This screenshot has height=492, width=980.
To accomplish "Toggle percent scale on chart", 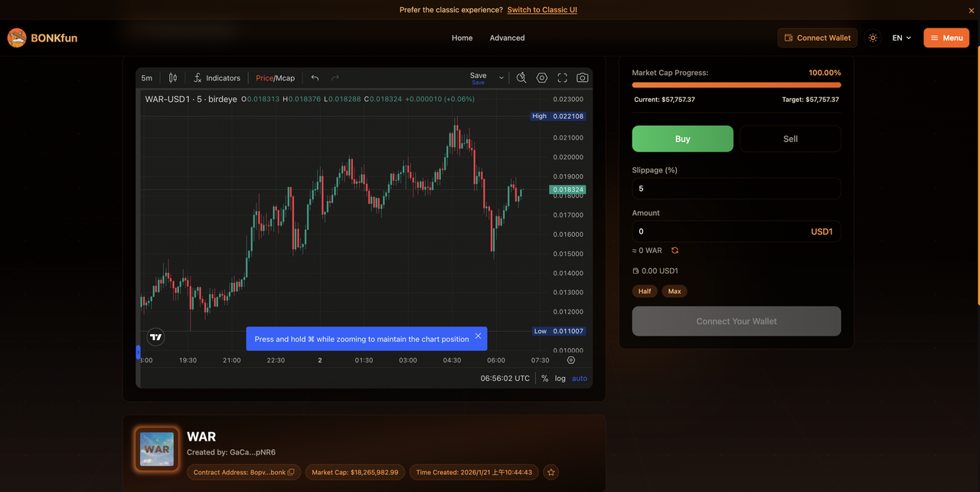I will 544,379.
